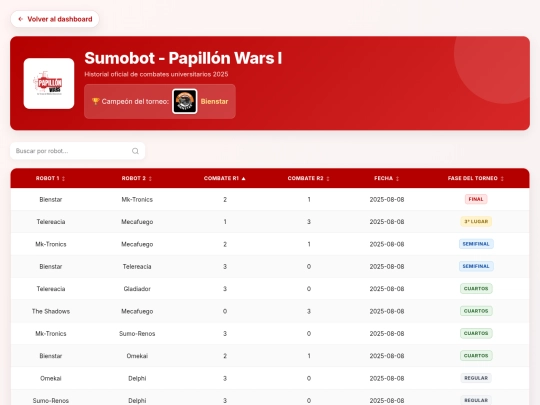Select Sumo-Renos in the Mk-Tronics row
Viewport: 540px width, 405px height.
137,334
